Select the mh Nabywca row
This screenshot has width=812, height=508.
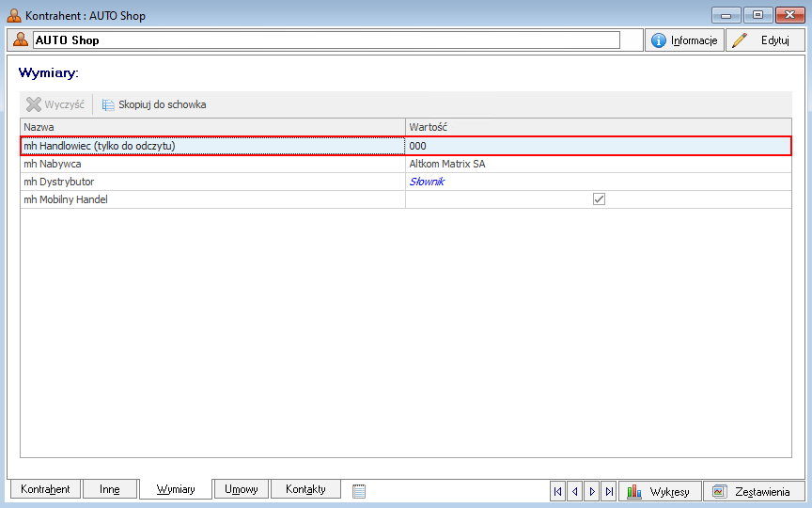(212, 164)
